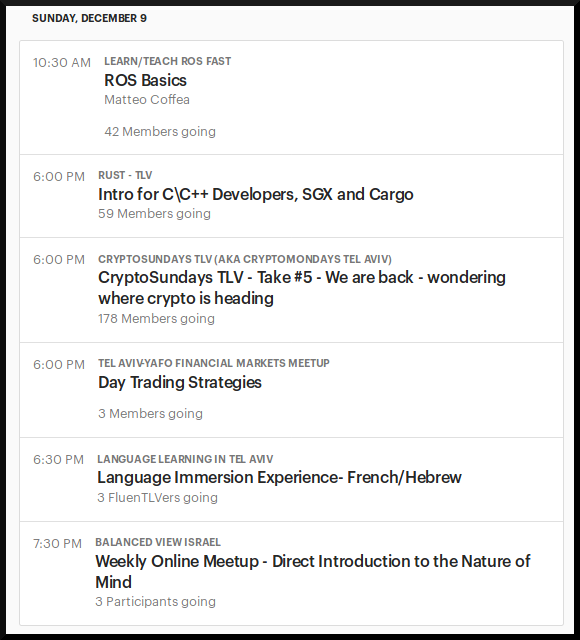Open the Day Trading Strategies event
Image resolution: width=580 pixels, height=640 pixels.
tap(180, 382)
